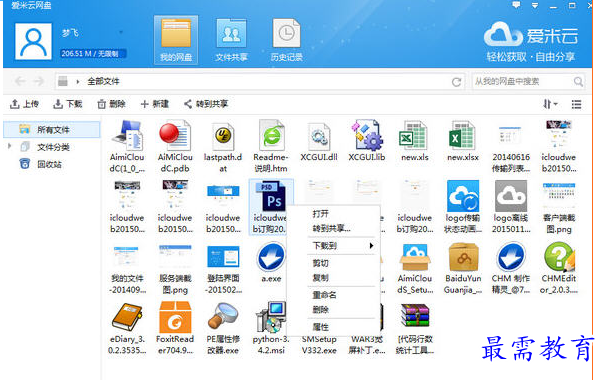The height and width of the screenshot is (380, 603).
Task: Open the 我的网盘 tab
Action: point(176,40)
